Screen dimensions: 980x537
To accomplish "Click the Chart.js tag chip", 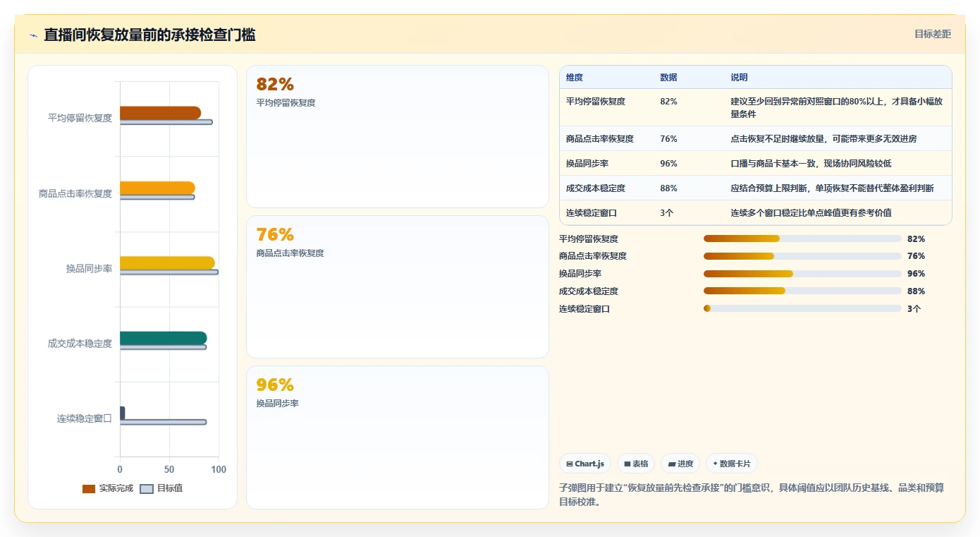I will [585, 464].
